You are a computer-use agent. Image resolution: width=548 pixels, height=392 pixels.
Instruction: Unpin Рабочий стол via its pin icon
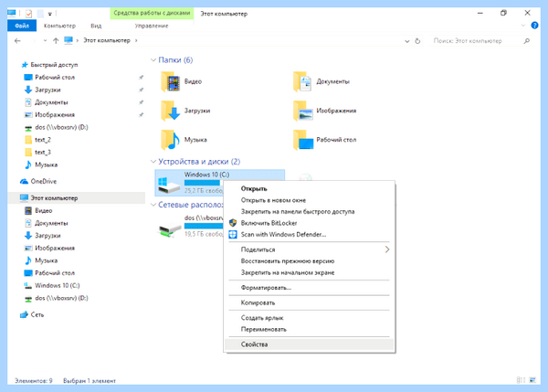[x=141, y=78]
